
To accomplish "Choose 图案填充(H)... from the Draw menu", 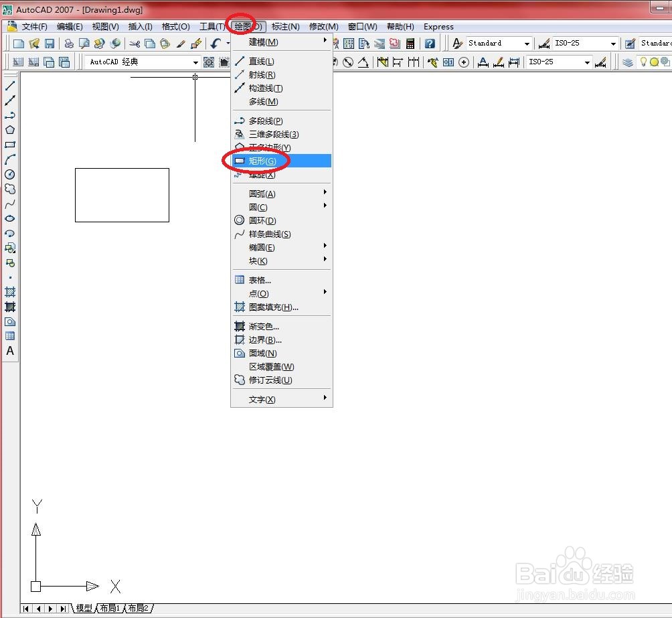I will (x=282, y=307).
